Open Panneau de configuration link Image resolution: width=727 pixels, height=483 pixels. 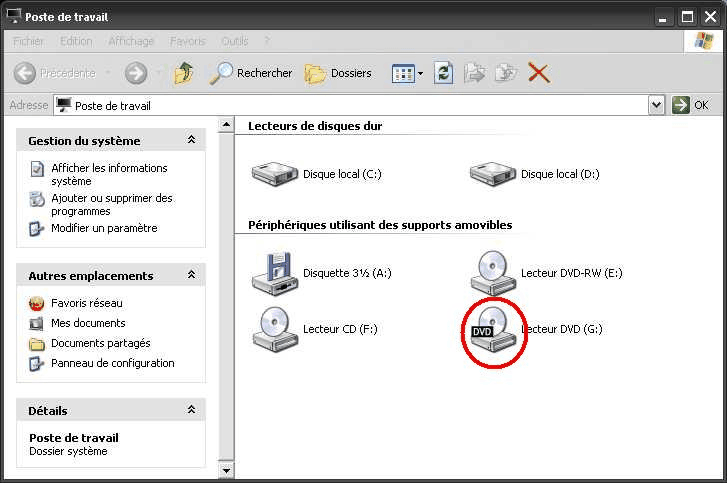tap(113, 363)
